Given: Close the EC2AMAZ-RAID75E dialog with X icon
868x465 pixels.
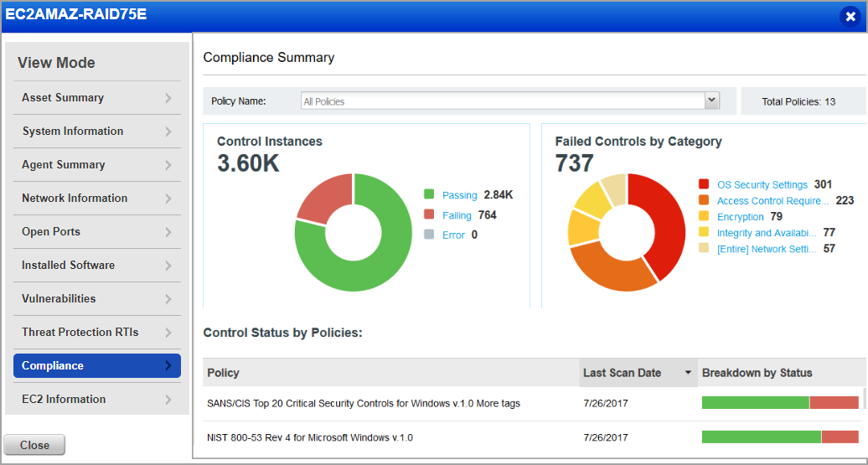Looking at the screenshot, I should click(x=850, y=17).
